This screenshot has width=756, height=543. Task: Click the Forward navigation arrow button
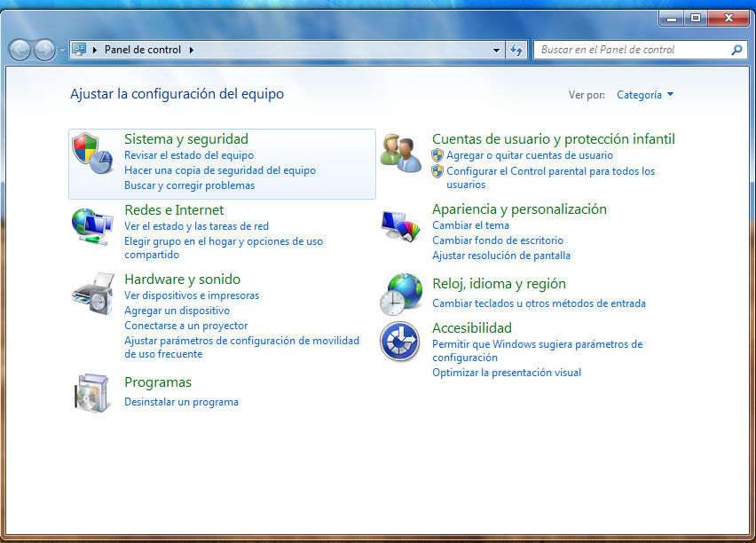coord(45,51)
